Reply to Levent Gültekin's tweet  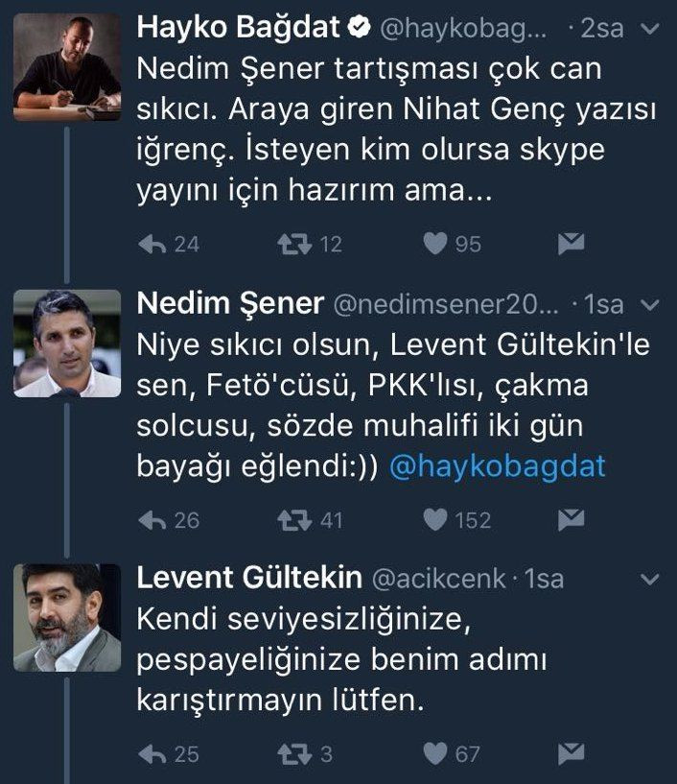point(152,754)
